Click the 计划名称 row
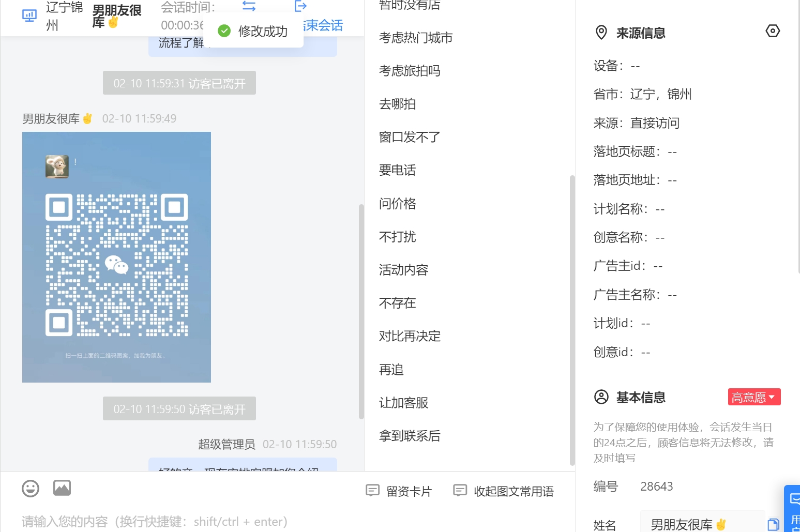800x532 pixels. click(x=629, y=209)
